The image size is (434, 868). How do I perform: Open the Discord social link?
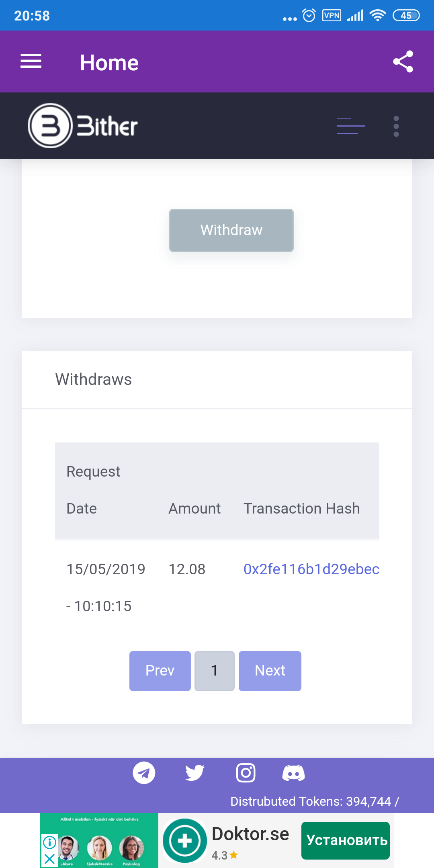pos(294,773)
